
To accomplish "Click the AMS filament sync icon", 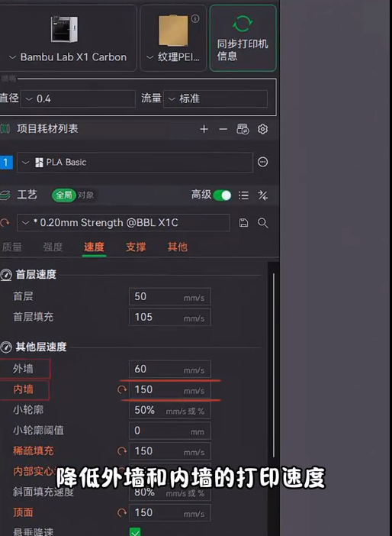I will [243, 129].
